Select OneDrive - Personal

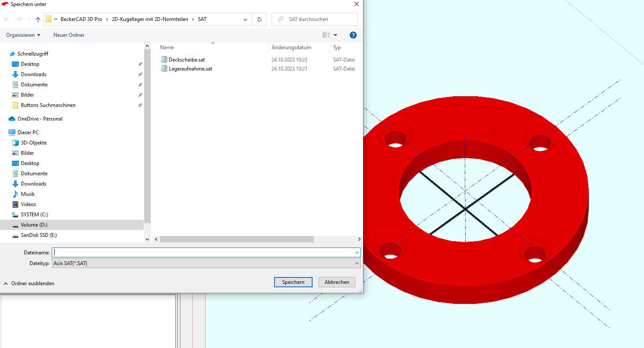[40, 119]
